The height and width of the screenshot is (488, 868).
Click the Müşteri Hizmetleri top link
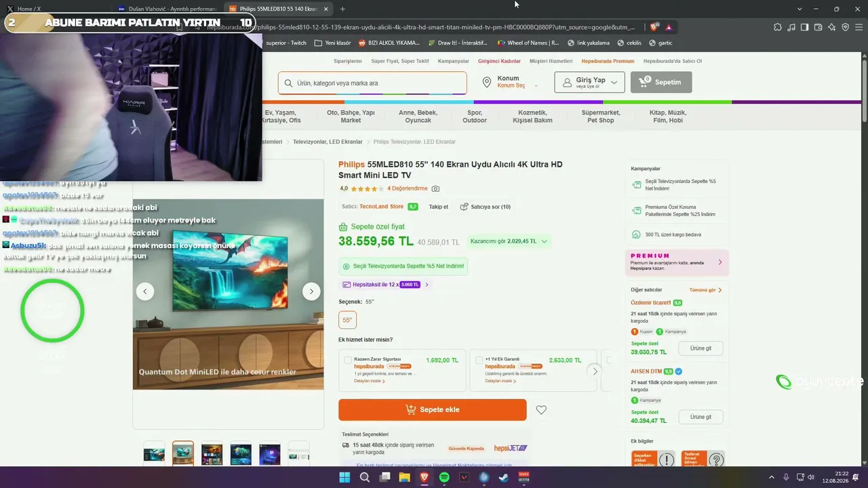click(x=551, y=61)
